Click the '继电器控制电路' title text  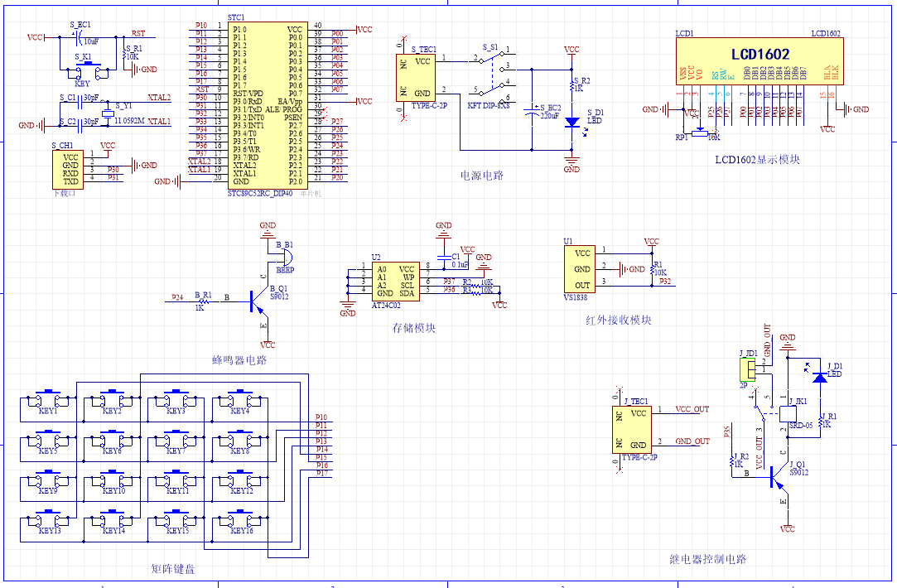point(708,559)
